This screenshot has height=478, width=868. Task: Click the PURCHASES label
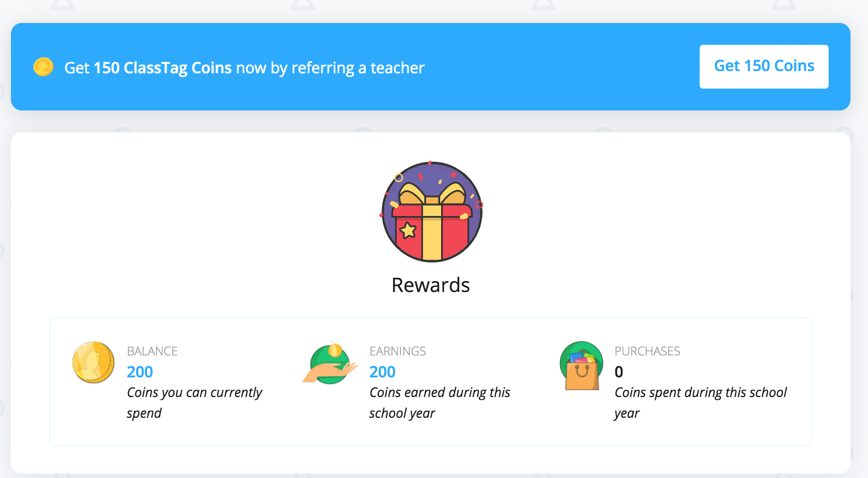(x=647, y=351)
